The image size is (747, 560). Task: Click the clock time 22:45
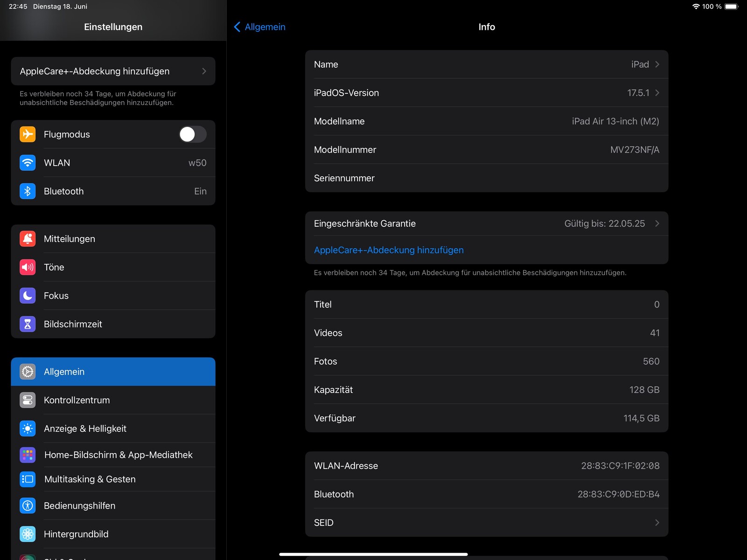[x=18, y=7]
